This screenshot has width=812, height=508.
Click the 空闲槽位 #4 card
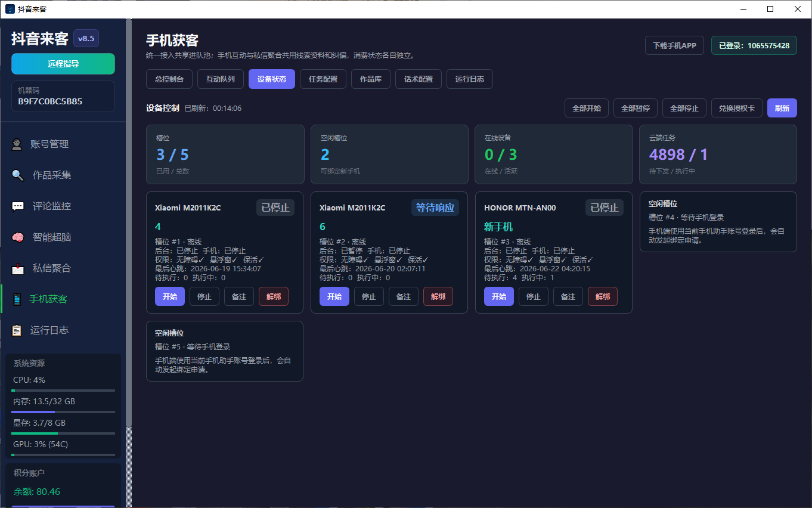tap(718, 222)
